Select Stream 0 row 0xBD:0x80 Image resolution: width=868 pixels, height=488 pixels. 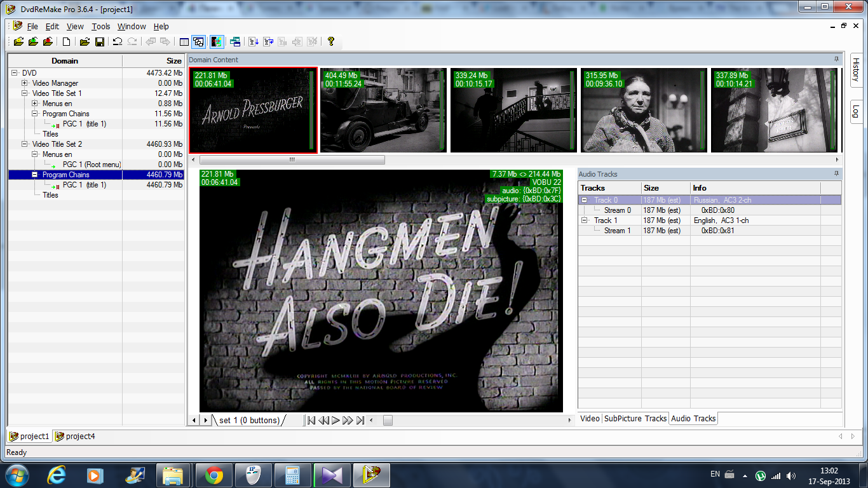tap(709, 210)
